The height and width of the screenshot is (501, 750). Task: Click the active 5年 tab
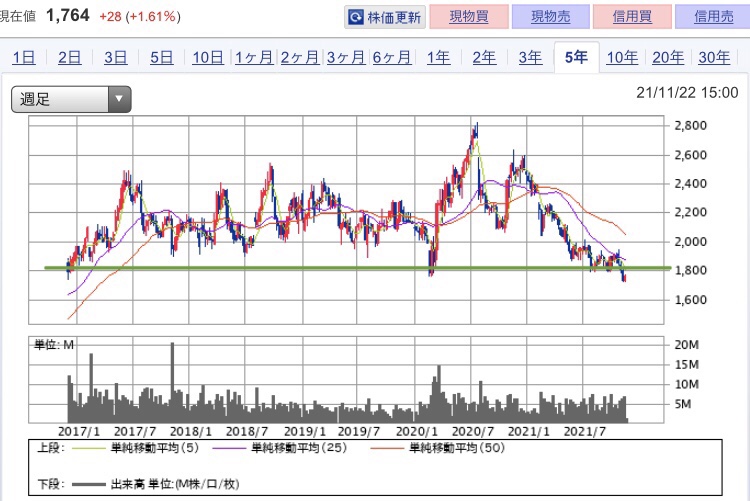pyautogui.click(x=576, y=57)
